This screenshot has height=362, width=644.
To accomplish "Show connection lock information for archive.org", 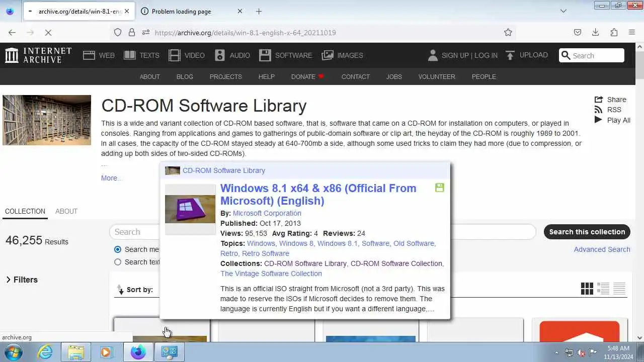I will click(x=132, y=33).
